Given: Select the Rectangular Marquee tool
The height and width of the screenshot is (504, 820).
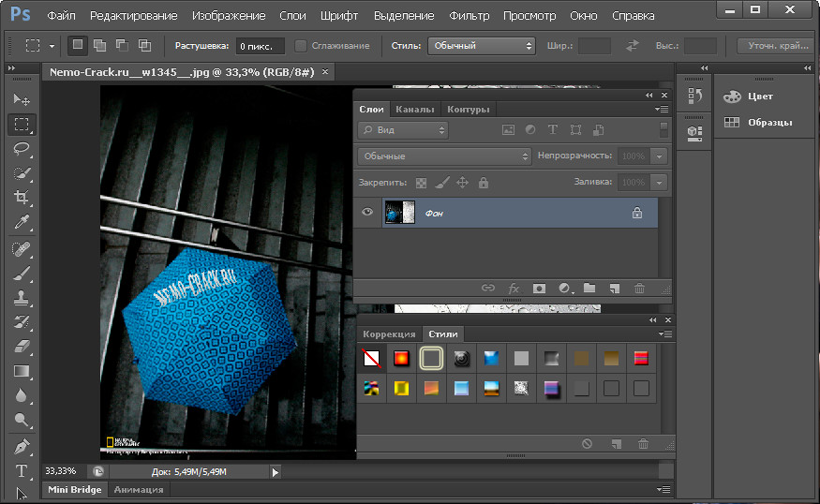Looking at the screenshot, I should pyautogui.click(x=22, y=125).
